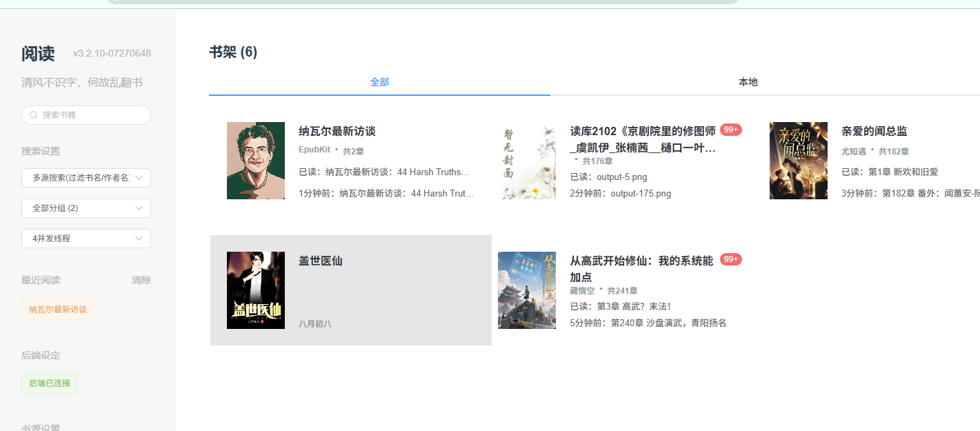Click the 99+ badge on 读库2102
980x431 pixels.
731,130
